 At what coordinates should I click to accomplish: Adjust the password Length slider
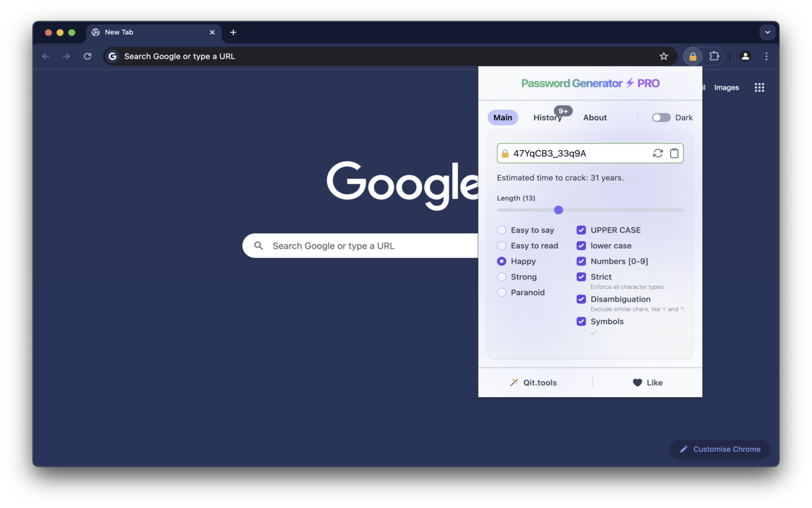click(558, 210)
